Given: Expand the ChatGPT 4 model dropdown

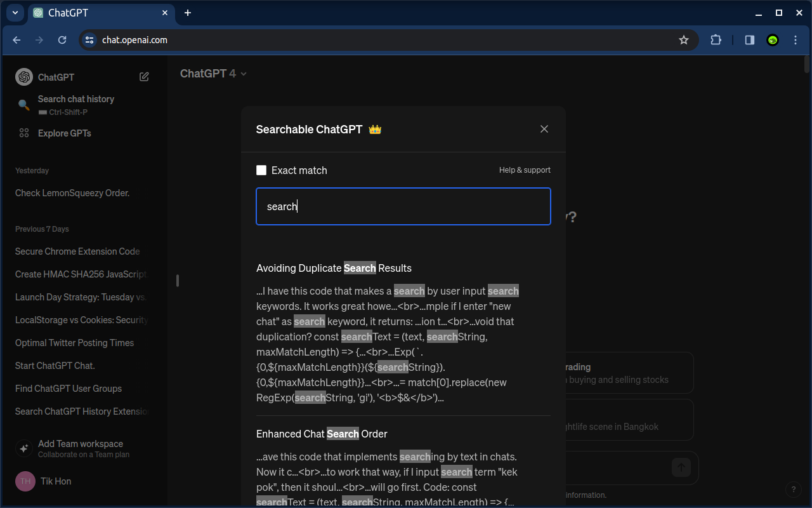Looking at the screenshot, I should (x=213, y=74).
